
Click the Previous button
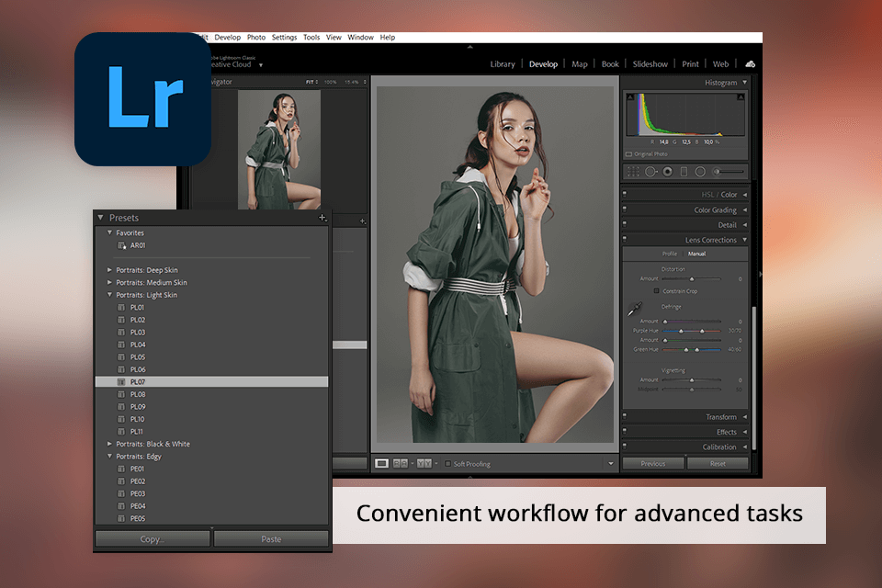[x=653, y=464]
